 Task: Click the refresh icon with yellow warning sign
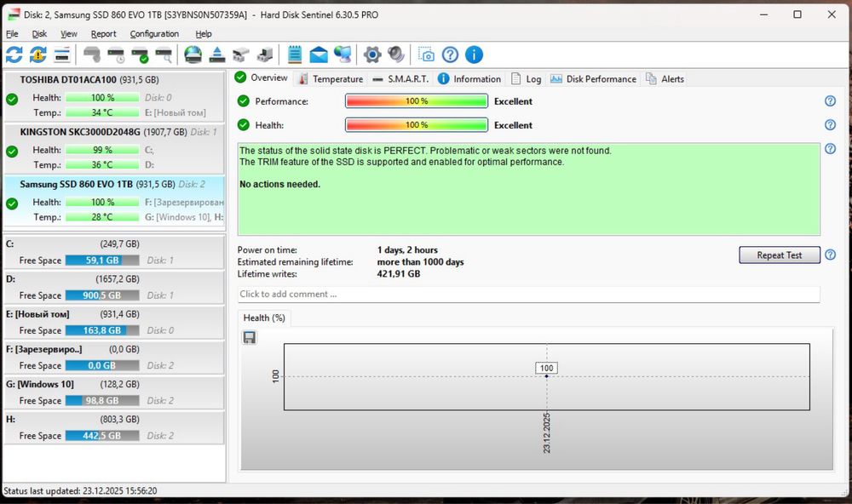[x=38, y=54]
